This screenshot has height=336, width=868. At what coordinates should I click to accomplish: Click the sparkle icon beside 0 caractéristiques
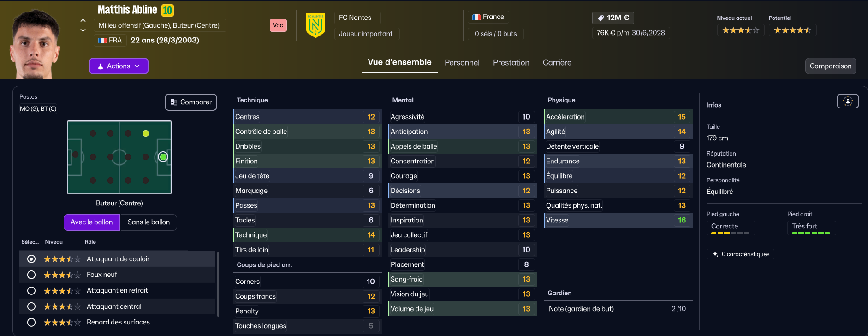(715, 254)
